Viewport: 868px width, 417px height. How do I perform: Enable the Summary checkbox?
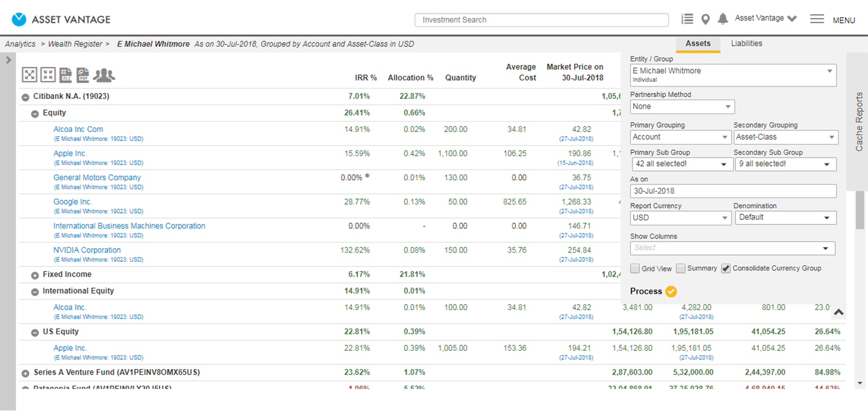[680, 269]
